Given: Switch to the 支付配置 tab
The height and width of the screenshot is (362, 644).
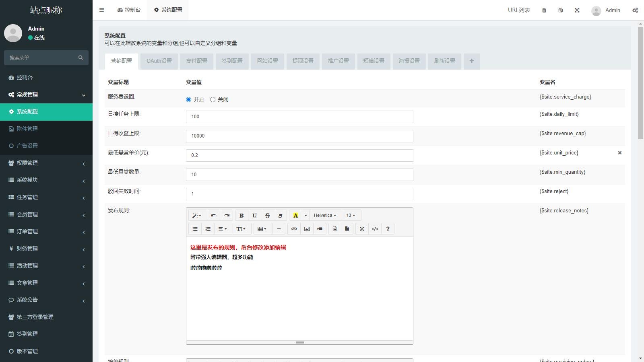Looking at the screenshot, I should click(196, 61).
